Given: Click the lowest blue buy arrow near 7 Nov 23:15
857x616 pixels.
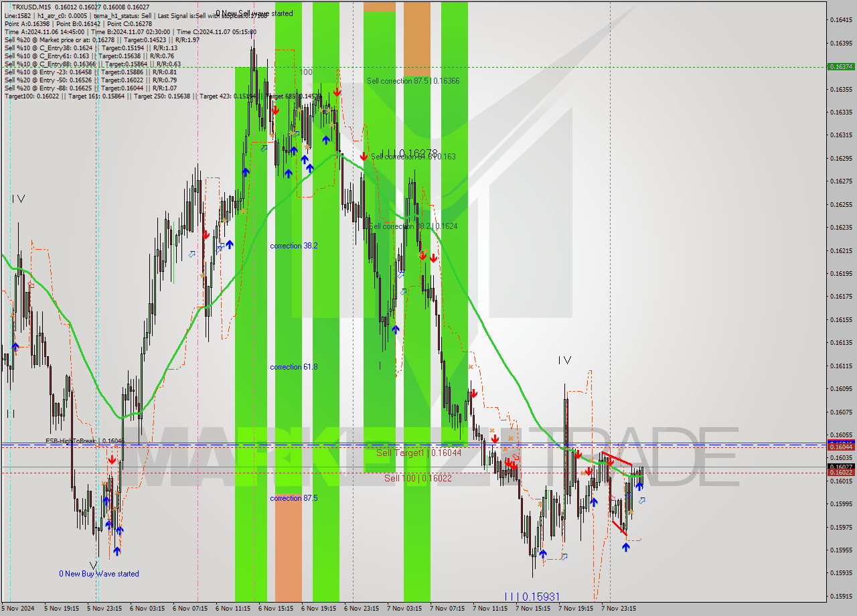Looking at the screenshot, I should [625, 547].
